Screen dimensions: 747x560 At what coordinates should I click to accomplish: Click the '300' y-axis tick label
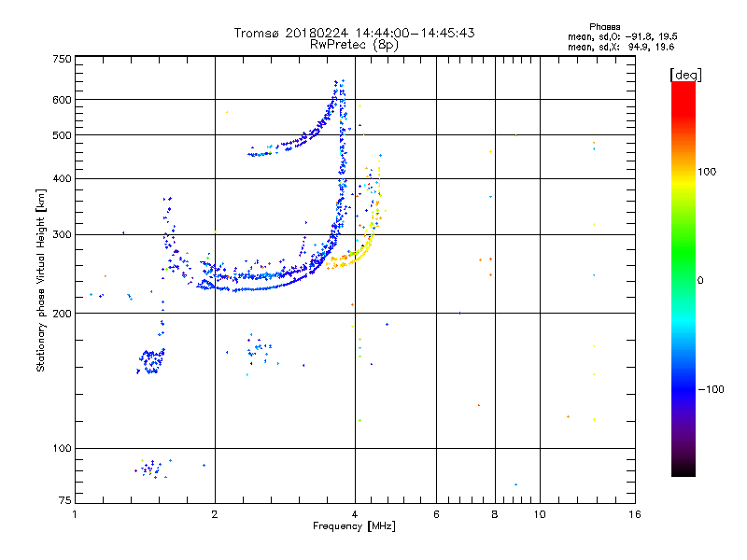tap(62, 235)
